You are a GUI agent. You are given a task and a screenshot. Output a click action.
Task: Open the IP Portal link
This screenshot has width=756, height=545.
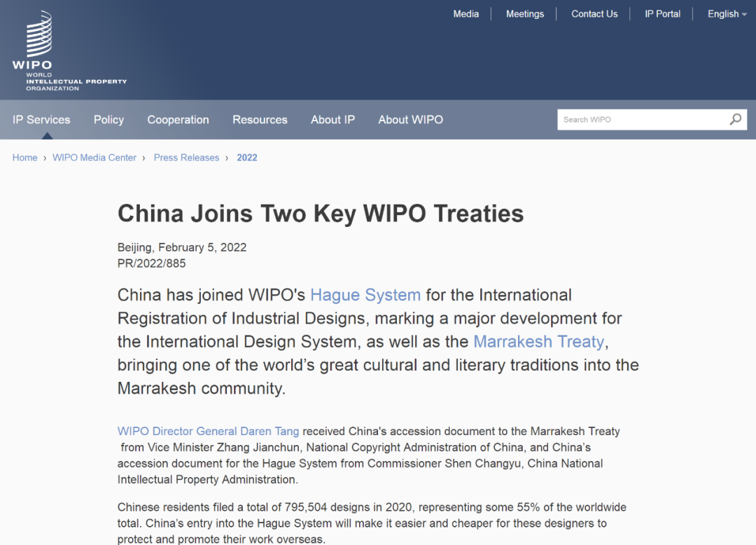(x=662, y=14)
